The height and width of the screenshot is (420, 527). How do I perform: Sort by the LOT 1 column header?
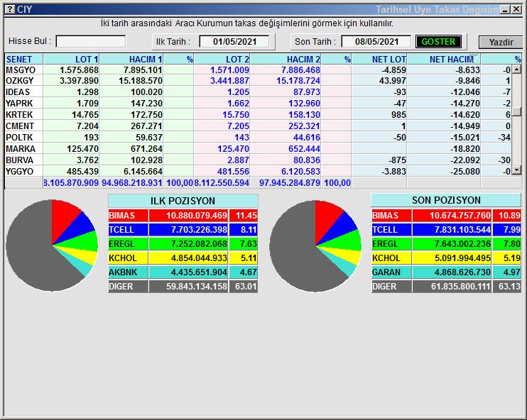(x=72, y=60)
